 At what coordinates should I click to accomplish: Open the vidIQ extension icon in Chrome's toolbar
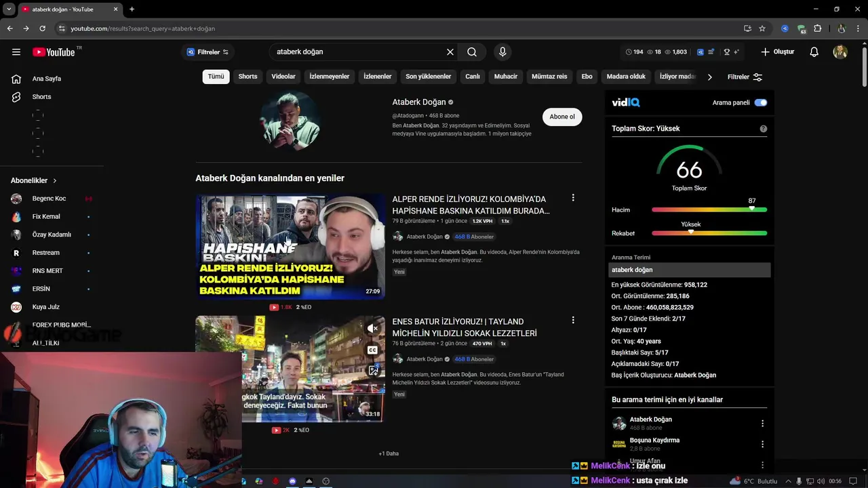tap(785, 28)
